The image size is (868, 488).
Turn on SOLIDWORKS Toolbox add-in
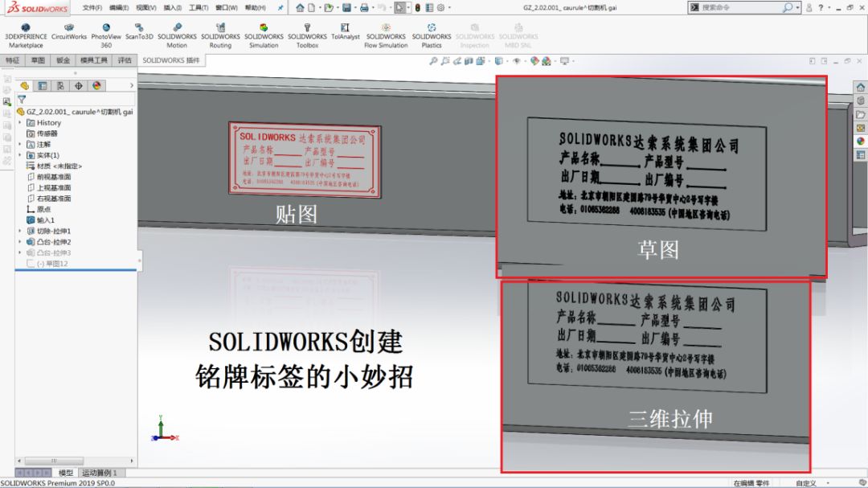coord(307,36)
